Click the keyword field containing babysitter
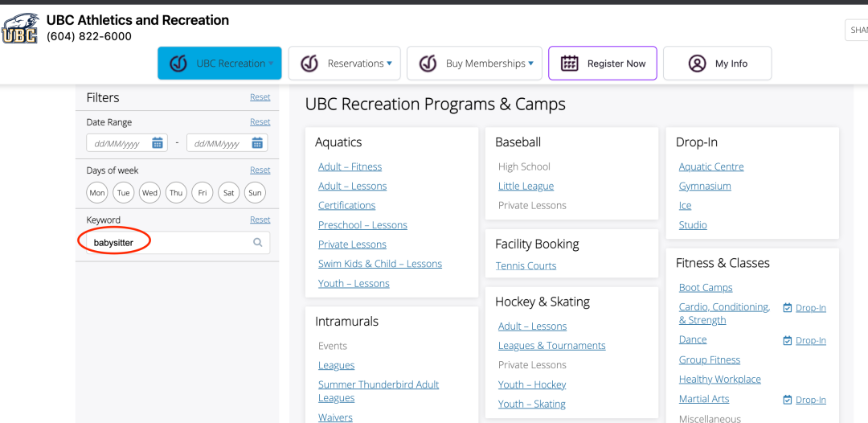Viewport: 868px width, 423px height. [178, 243]
